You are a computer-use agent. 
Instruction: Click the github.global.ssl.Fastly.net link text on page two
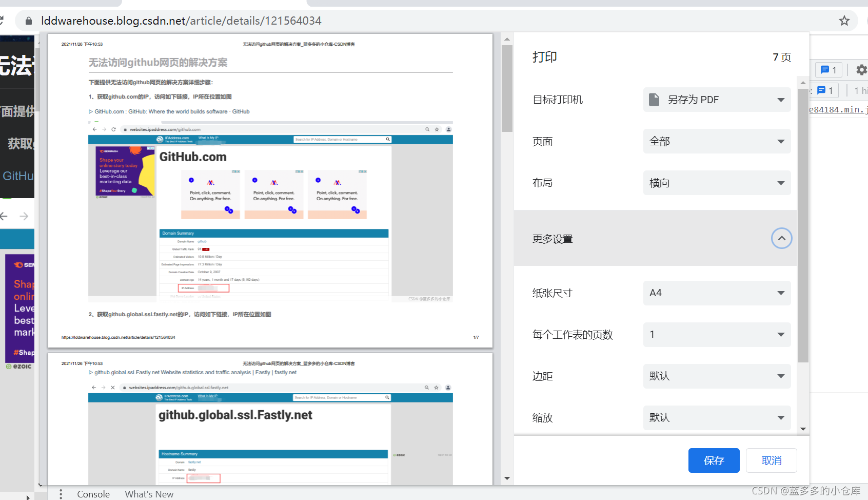point(195,373)
